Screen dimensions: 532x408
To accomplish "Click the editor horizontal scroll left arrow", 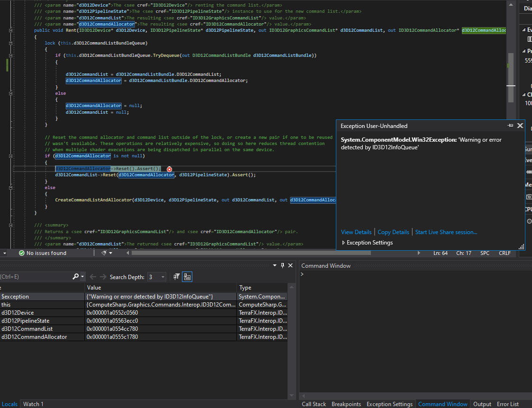I will click(128, 253).
